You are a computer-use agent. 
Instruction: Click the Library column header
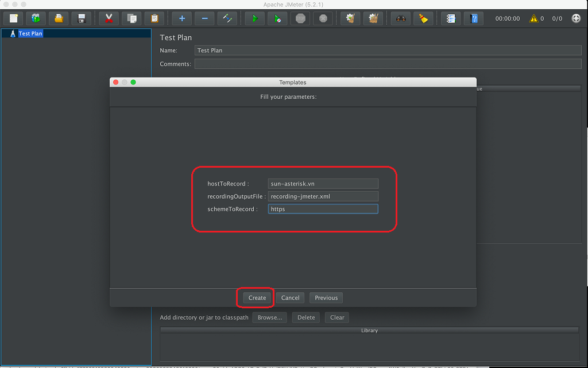pos(369,330)
